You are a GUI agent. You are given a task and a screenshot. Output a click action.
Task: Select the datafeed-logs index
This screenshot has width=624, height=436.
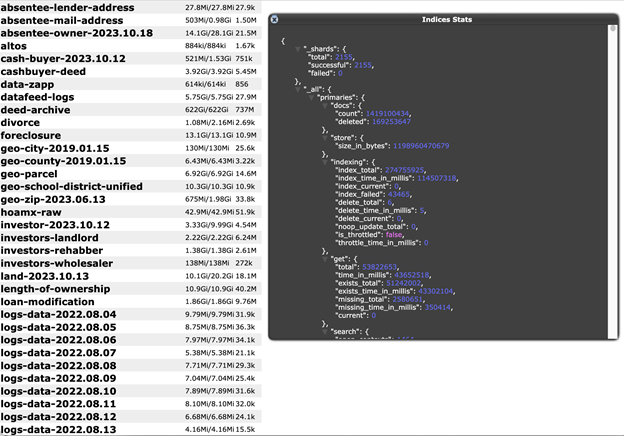click(x=131, y=97)
